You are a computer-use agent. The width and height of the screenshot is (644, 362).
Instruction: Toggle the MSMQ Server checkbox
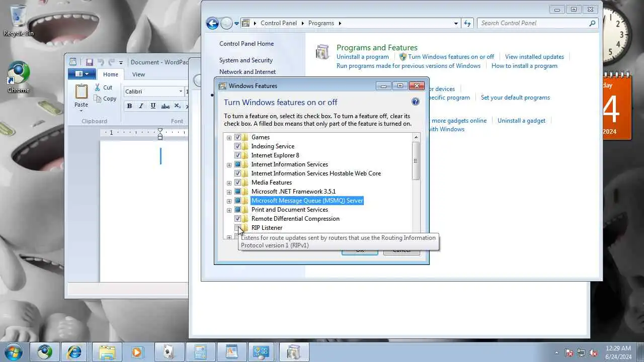(238, 201)
